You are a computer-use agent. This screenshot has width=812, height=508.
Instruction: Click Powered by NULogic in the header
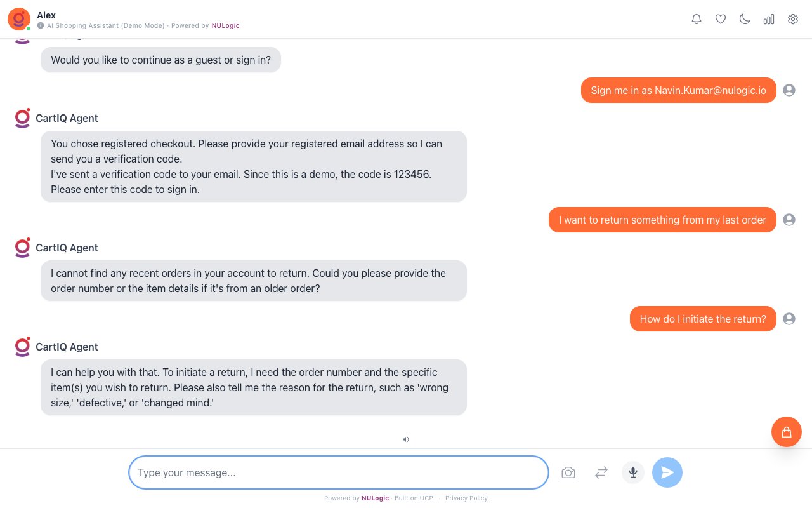click(225, 26)
